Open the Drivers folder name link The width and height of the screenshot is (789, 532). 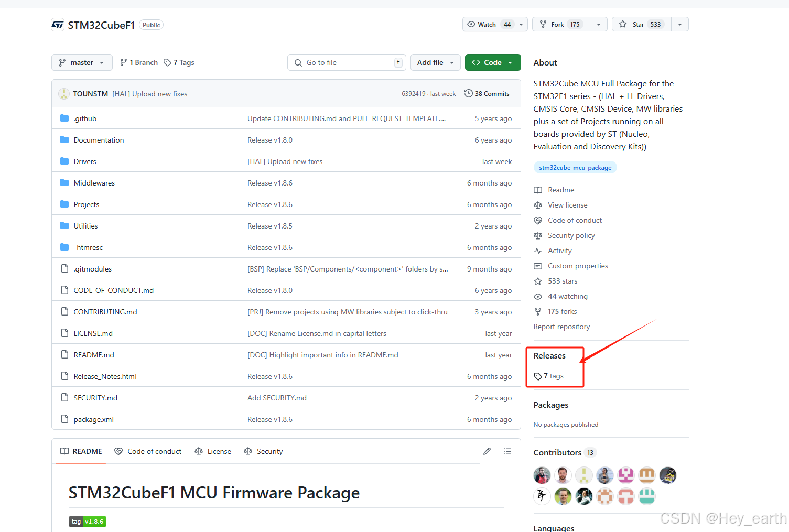[x=85, y=161]
